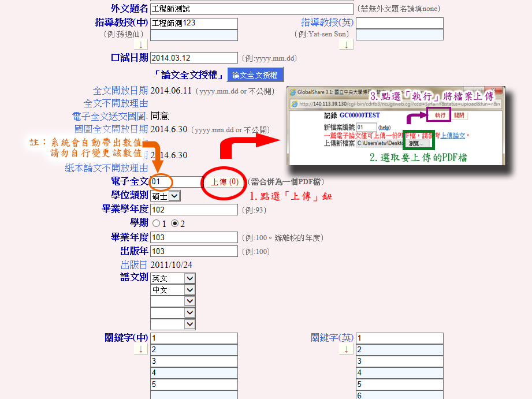Select 學期 option 2
The height and width of the screenshot is (399, 532).
(175, 223)
